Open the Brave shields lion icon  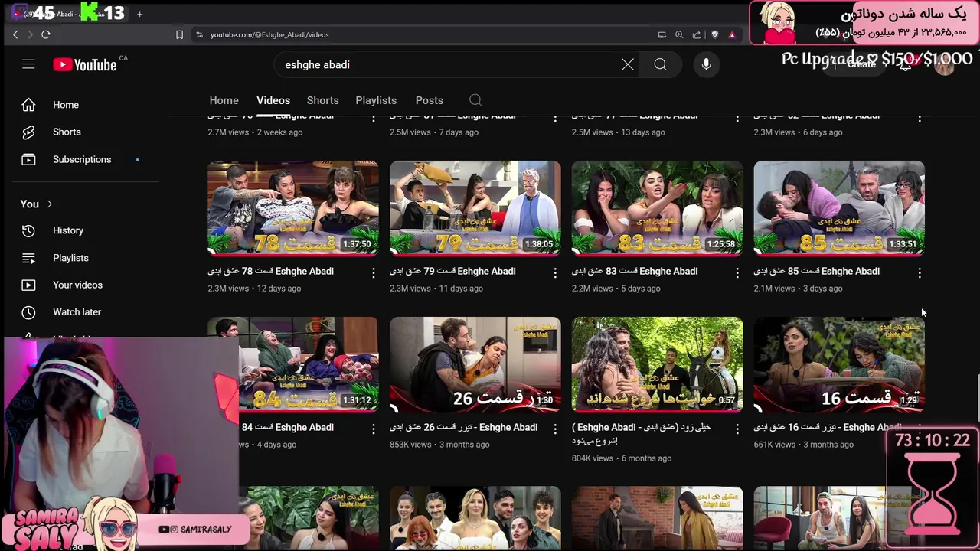pos(715,34)
